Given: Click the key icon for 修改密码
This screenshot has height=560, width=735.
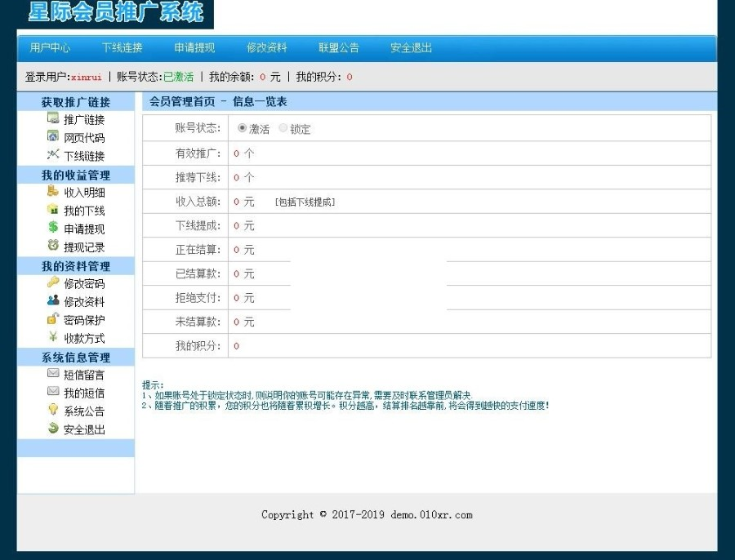Looking at the screenshot, I should [x=53, y=282].
